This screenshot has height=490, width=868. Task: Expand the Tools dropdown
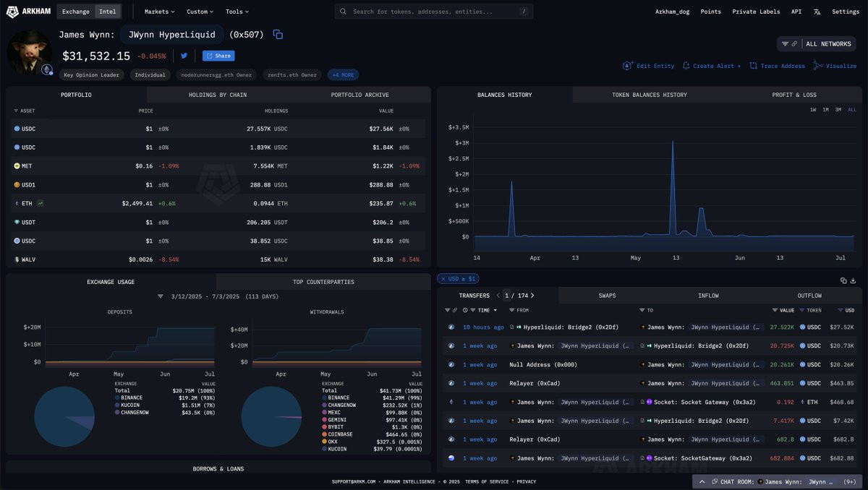click(x=237, y=12)
